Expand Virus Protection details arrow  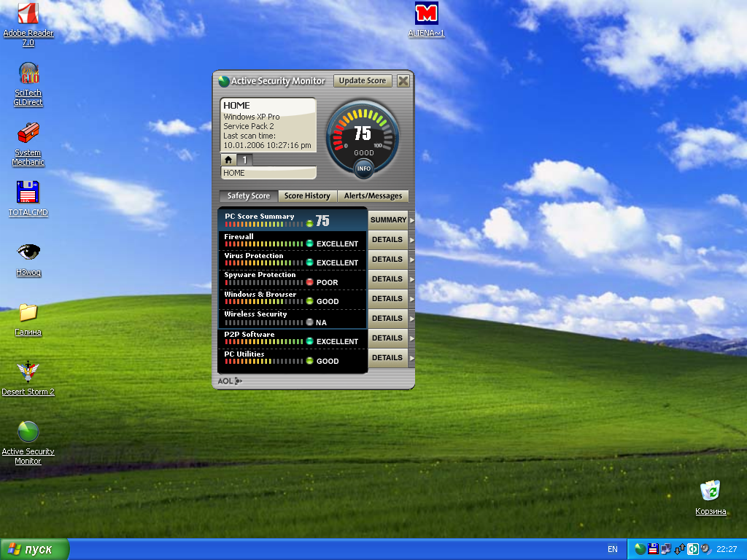click(411, 260)
